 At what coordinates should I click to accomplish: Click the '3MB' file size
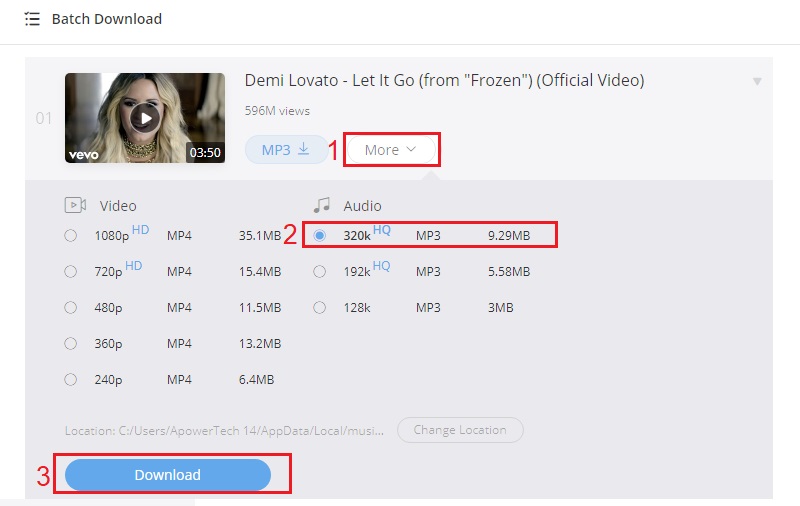pyautogui.click(x=501, y=308)
